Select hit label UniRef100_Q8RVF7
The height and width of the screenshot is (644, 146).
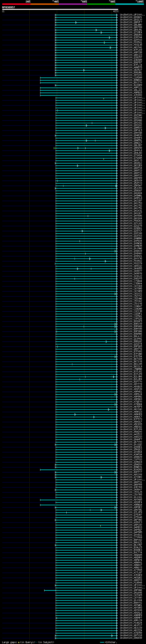click(131, 22)
